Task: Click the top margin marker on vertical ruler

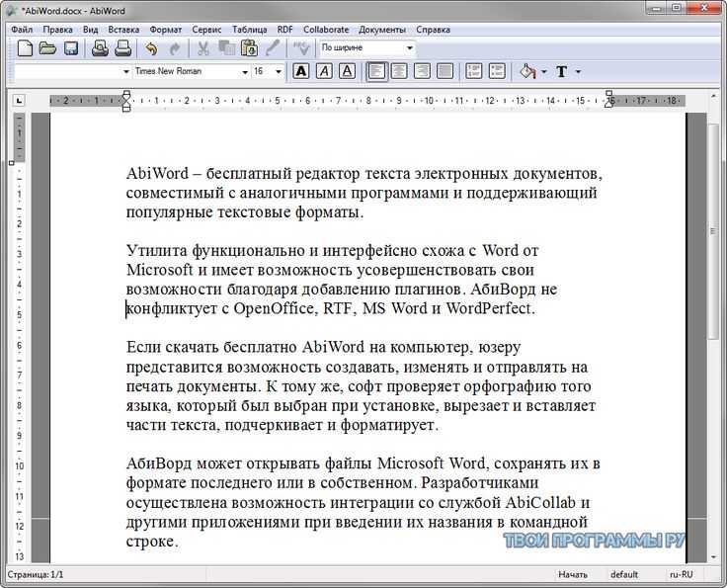Action: pyautogui.click(x=12, y=163)
